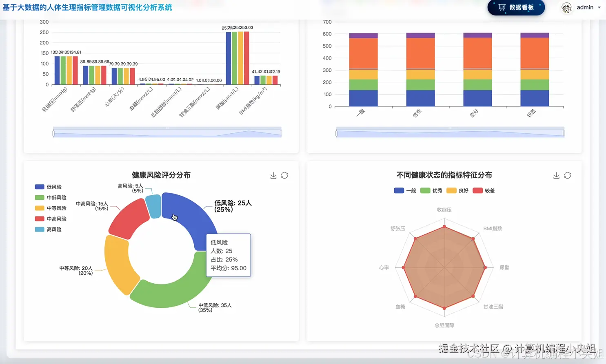Image resolution: width=606 pixels, height=364 pixels.
Task: Click the yellow 中等风险 donut slice
Action: (119, 265)
